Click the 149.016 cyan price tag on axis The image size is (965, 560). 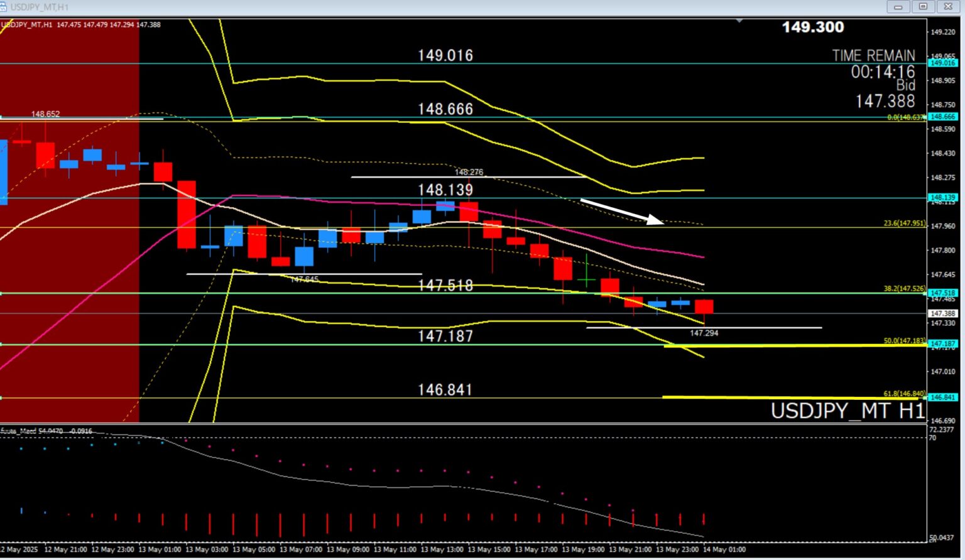(x=942, y=63)
